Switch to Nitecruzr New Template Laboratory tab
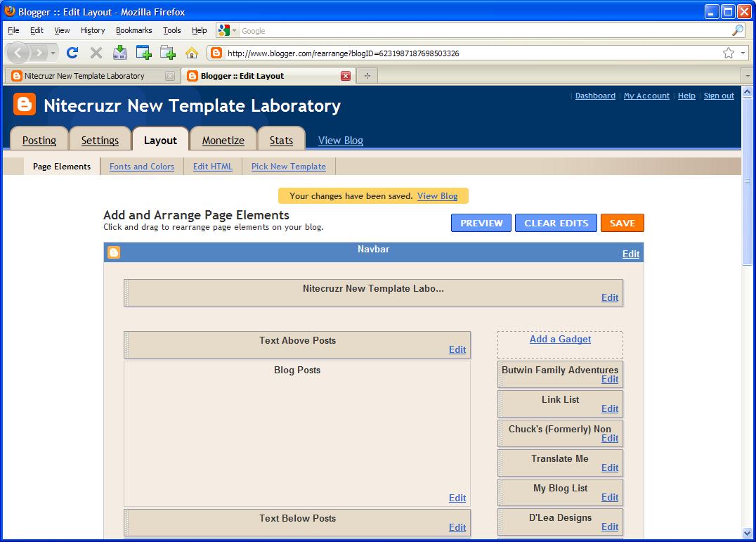This screenshot has height=542, width=756. [x=93, y=76]
